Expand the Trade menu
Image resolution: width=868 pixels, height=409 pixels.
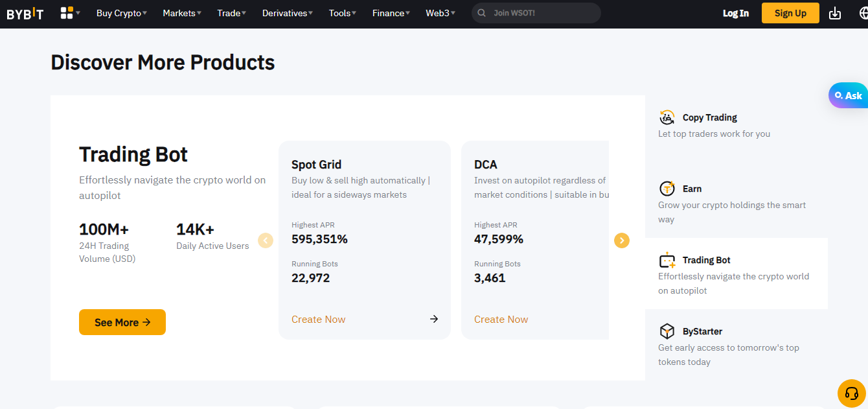pos(232,13)
